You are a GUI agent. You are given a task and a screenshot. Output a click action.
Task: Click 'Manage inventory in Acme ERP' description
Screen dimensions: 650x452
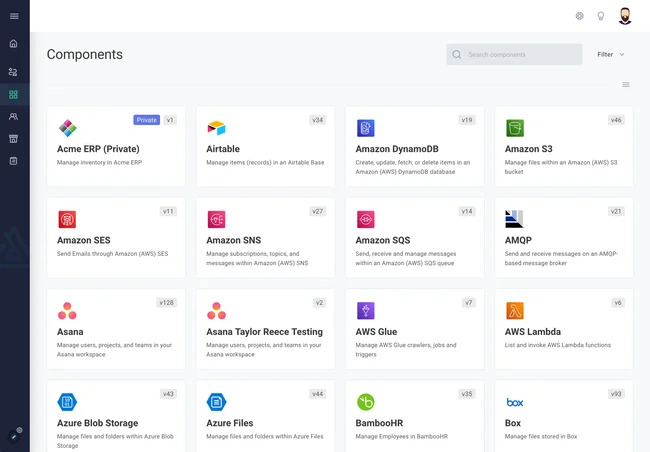click(99, 163)
